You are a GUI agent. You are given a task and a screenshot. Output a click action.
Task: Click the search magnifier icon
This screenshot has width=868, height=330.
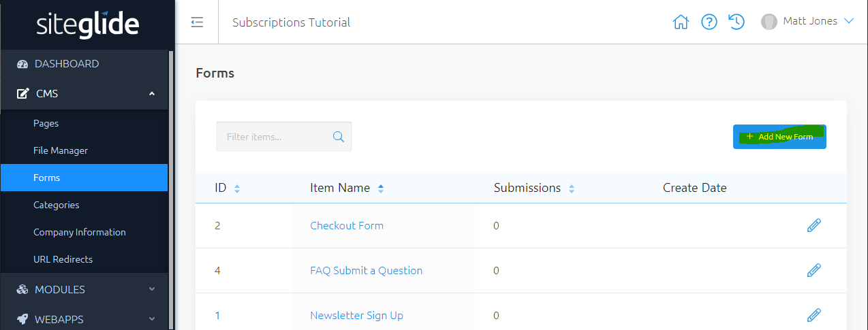(x=338, y=137)
